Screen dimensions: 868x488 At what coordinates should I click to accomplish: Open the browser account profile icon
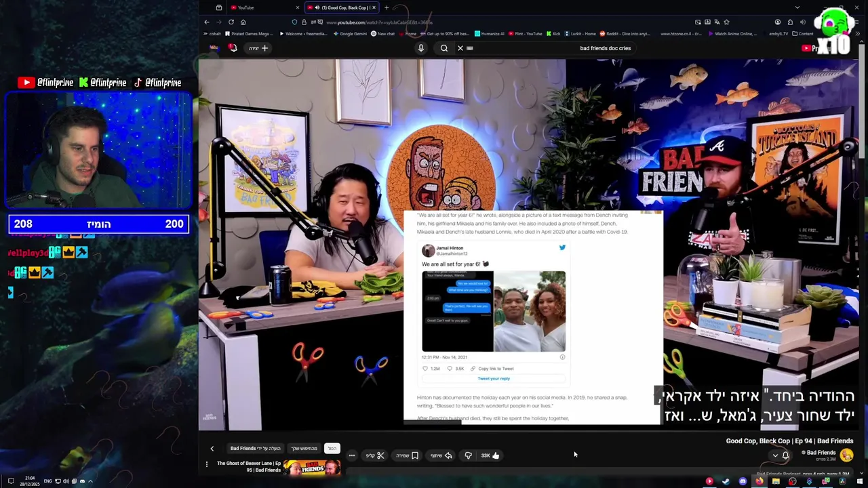(x=778, y=22)
